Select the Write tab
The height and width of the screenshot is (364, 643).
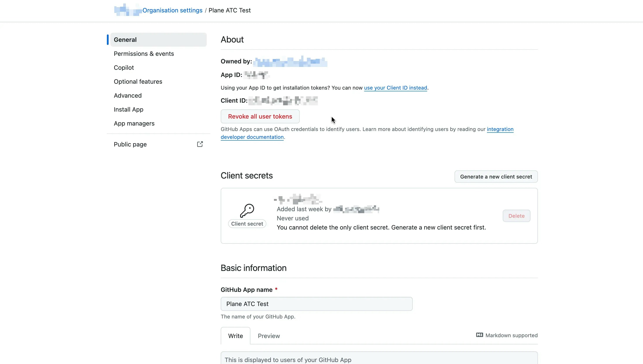point(235,336)
